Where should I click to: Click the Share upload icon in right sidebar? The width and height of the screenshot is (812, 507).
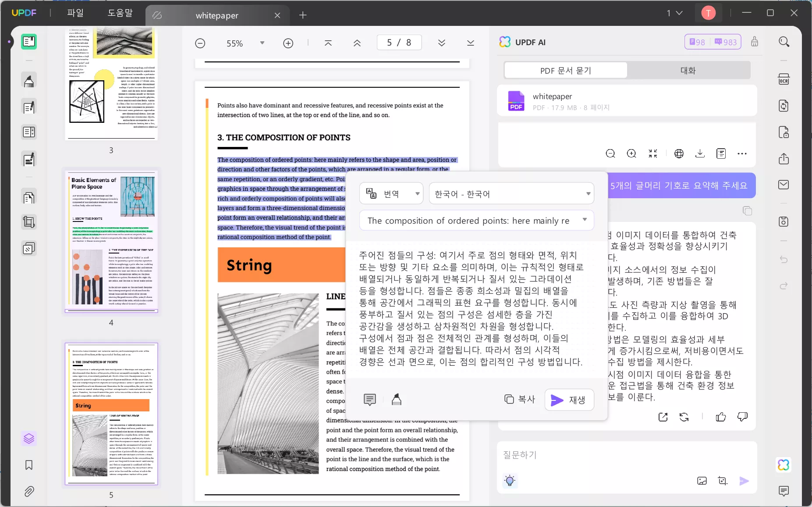coord(784,158)
